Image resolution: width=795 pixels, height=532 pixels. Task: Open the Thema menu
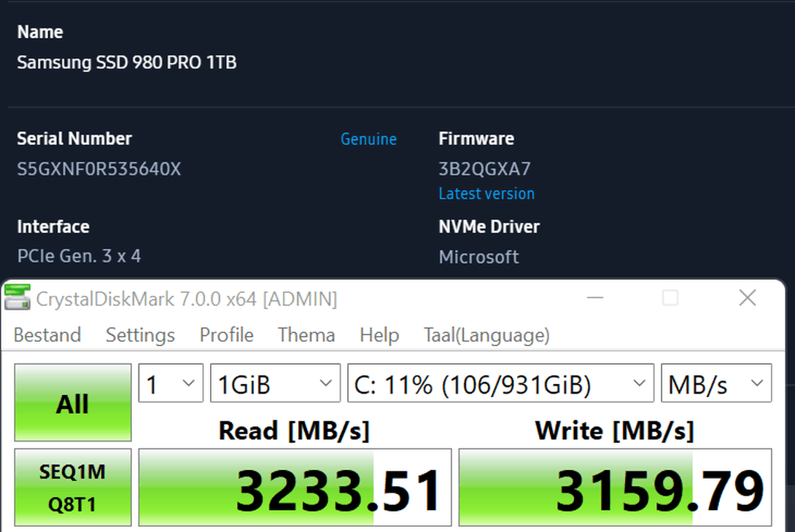coord(306,335)
